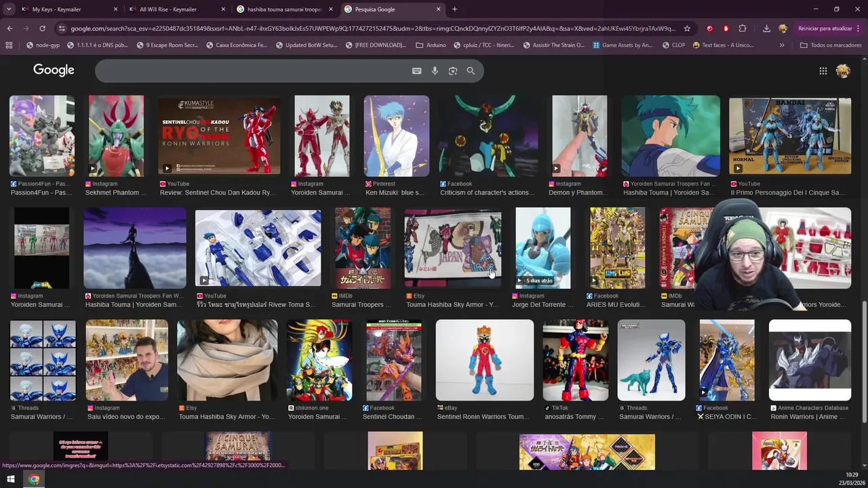Open Sekhmet Phantom Instagram image
The image size is (868, 488).
[116, 136]
